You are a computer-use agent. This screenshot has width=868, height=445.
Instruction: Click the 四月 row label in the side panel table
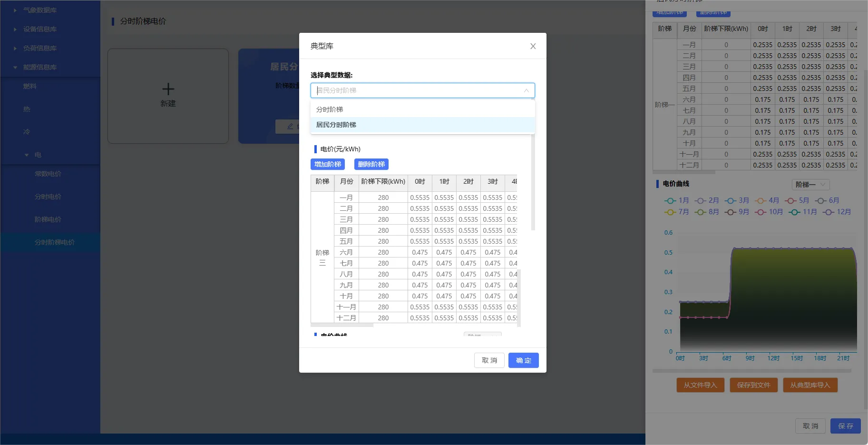689,78
